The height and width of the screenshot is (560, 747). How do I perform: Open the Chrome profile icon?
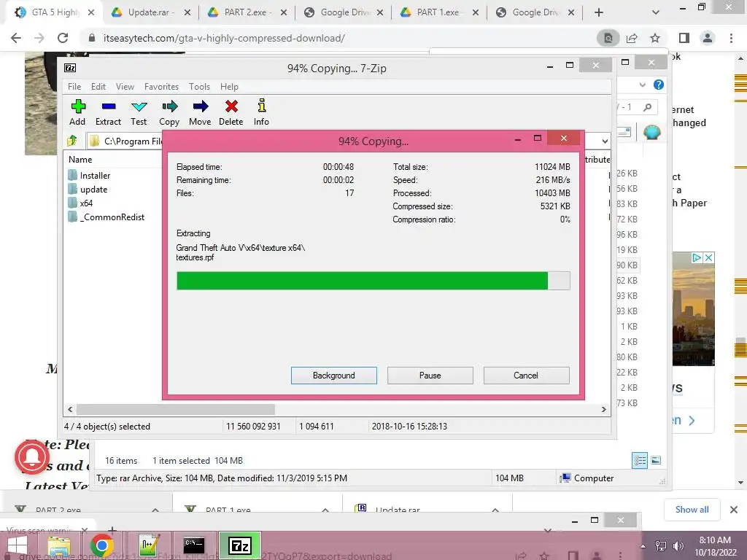pyautogui.click(x=708, y=38)
